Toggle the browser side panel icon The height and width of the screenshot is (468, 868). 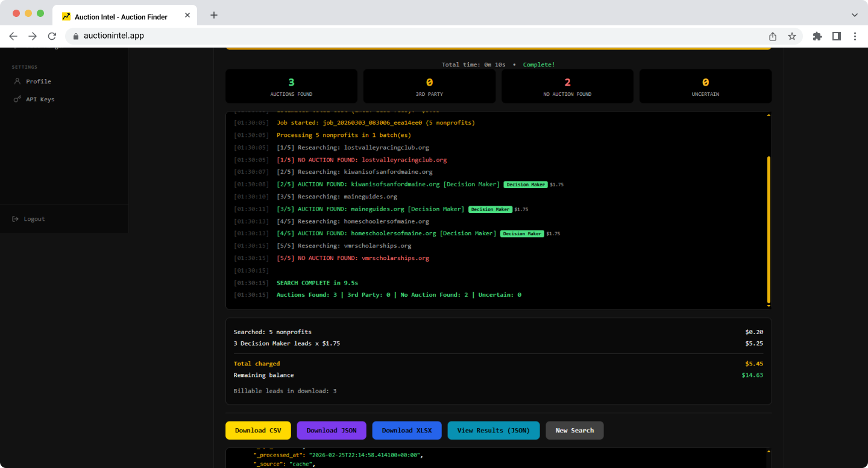[837, 36]
